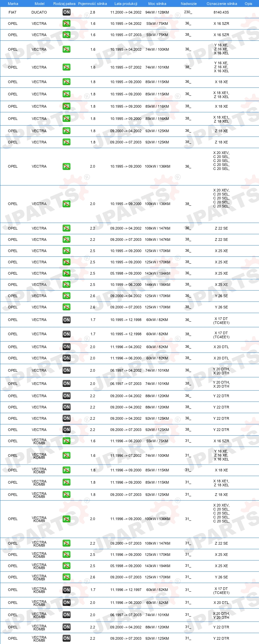Click the DUCATO model cell

(39, 12)
